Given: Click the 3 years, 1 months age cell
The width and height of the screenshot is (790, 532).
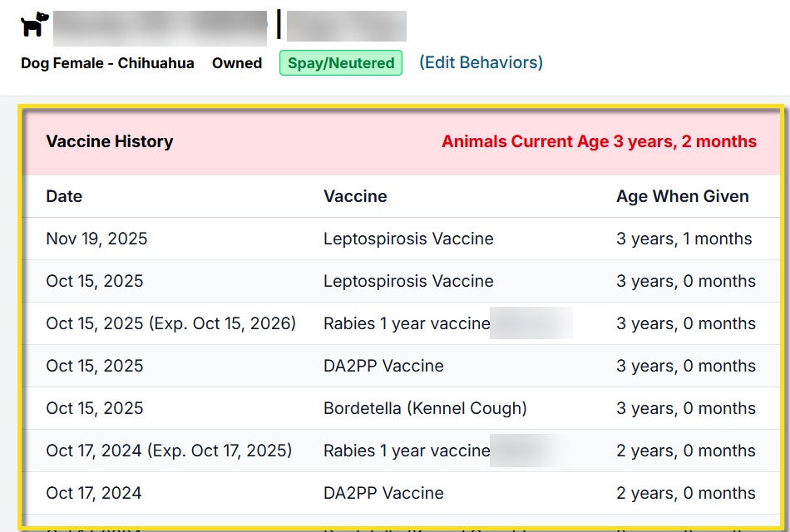Looking at the screenshot, I should [684, 239].
